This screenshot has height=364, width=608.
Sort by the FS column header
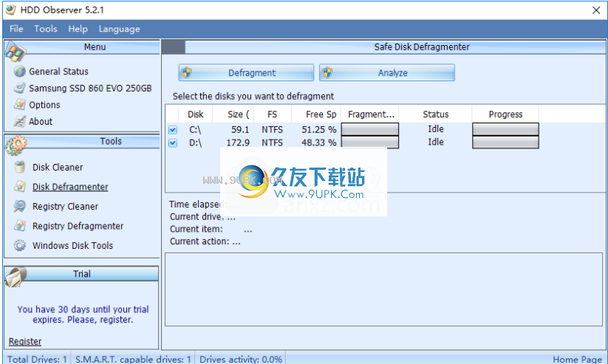coord(272,114)
